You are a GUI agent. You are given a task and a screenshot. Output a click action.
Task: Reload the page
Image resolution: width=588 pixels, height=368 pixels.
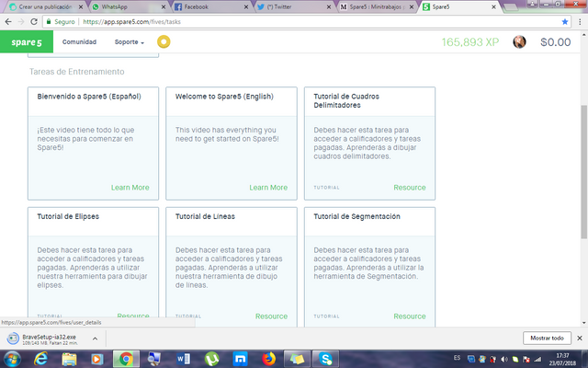[x=34, y=22]
